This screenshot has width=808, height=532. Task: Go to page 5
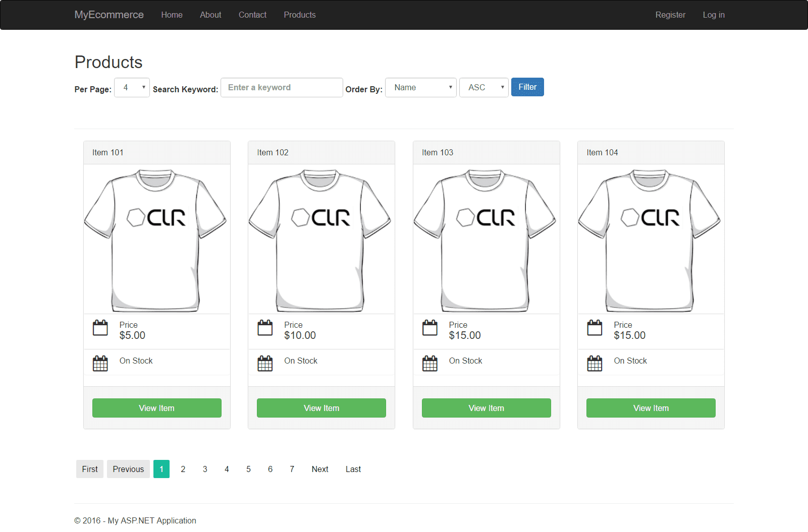[248, 469]
